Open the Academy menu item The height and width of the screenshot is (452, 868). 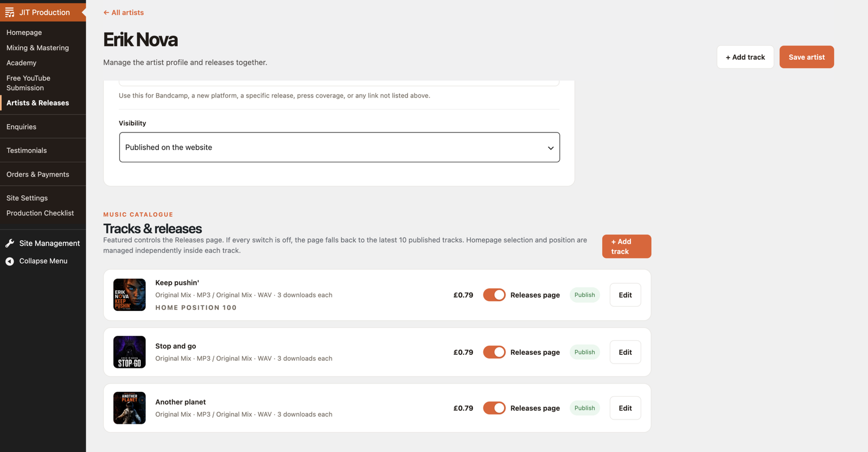[x=21, y=63]
